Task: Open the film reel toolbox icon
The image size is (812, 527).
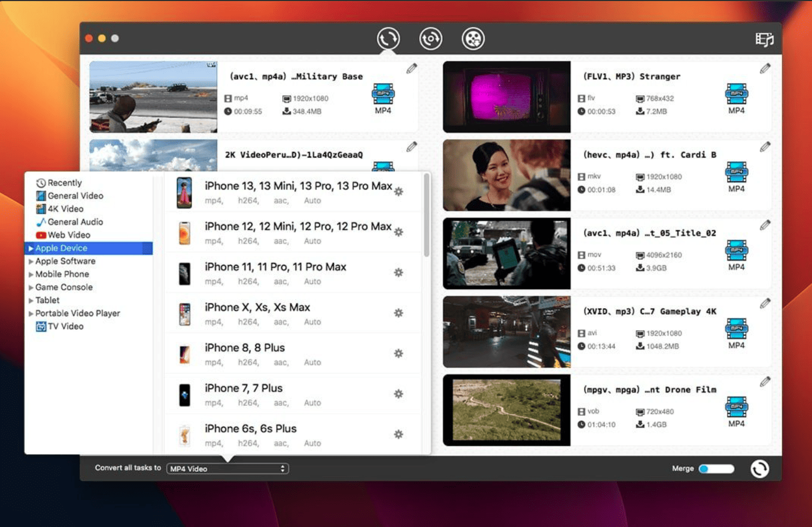Action: tap(473, 39)
